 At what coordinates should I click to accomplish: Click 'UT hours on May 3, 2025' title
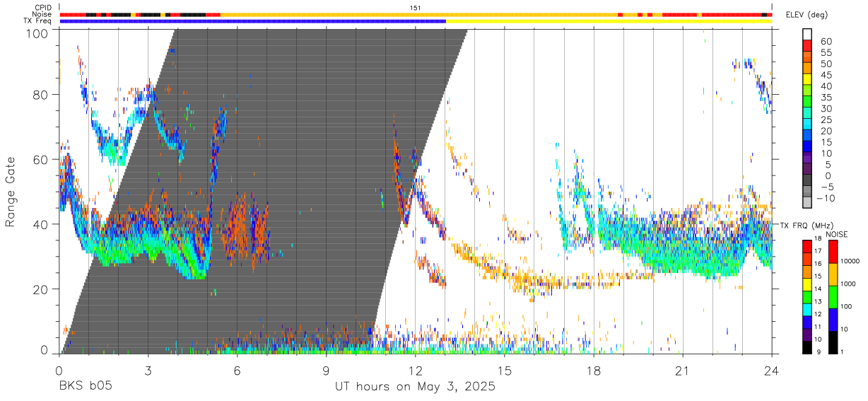415,387
